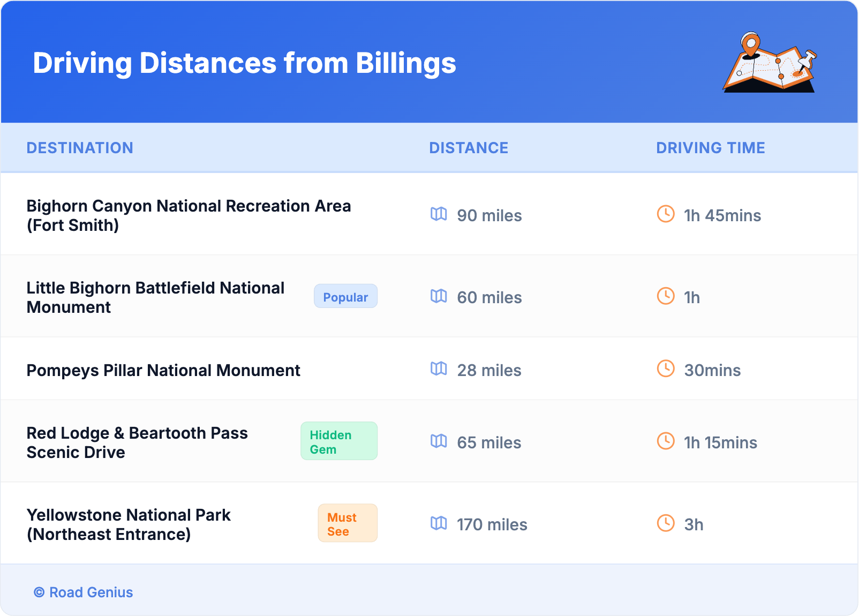Click map icon beside 65 miles

439,441
